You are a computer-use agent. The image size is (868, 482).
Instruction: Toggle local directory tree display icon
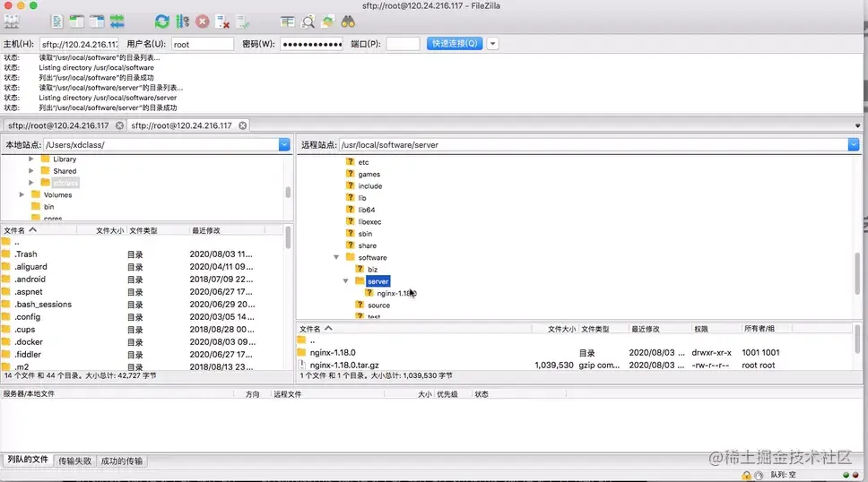[x=76, y=22]
